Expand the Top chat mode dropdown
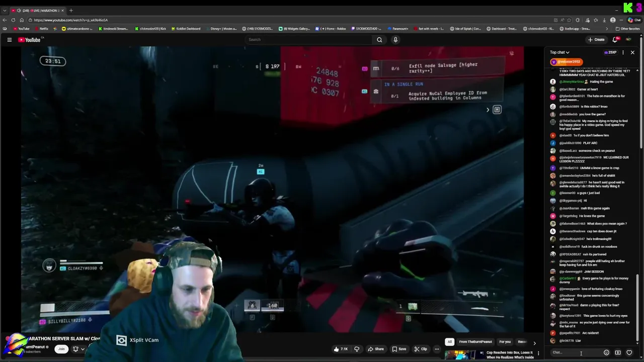Image resolution: width=644 pixels, height=362 pixels. point(559,52)
